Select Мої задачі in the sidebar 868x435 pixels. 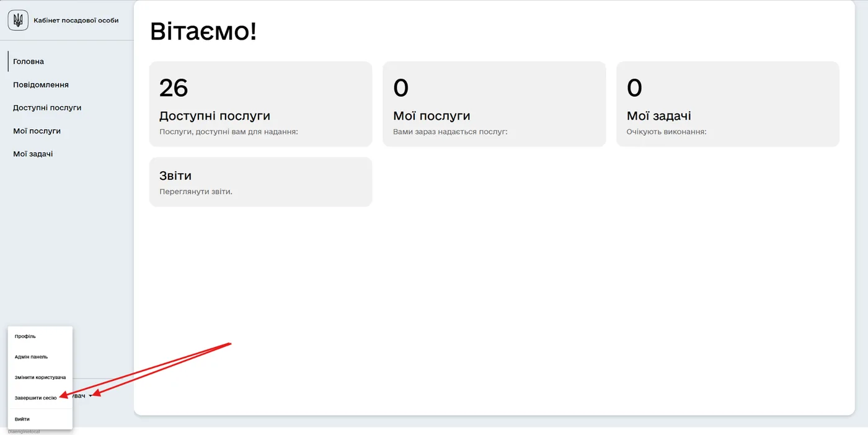point(33,154)
